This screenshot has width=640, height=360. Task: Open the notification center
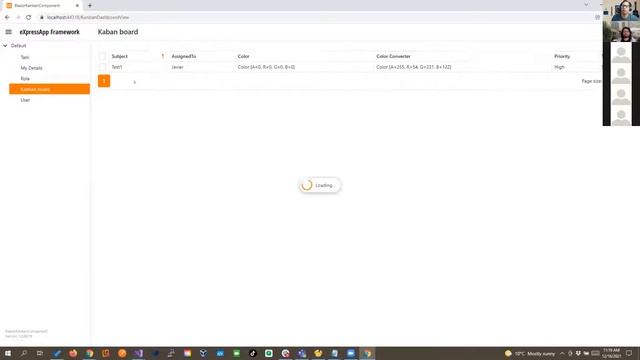click(629, 353)
